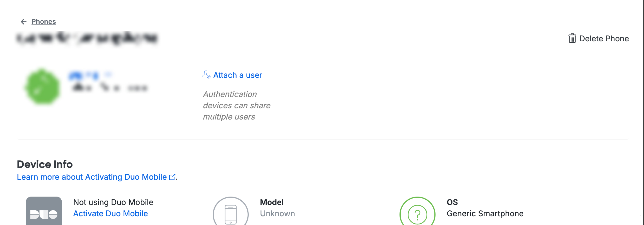This screenshot has height=225, width=644.
Task: Click the add-user icon beside Attach a user
Action: pyautogui.click(x=206, y=75)
